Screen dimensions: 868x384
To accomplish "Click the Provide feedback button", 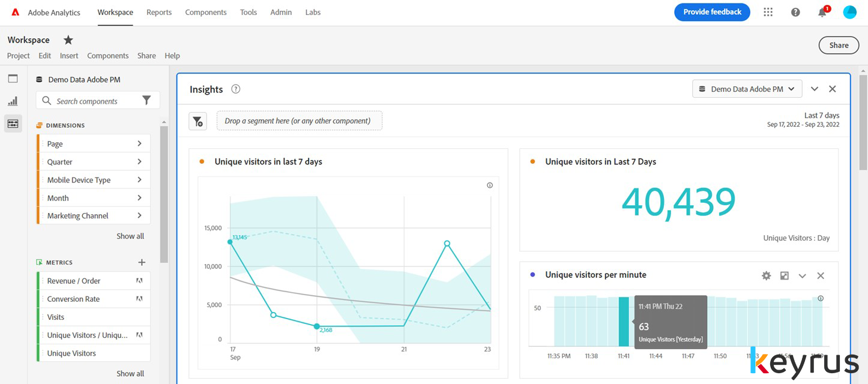I will (712, 12).
